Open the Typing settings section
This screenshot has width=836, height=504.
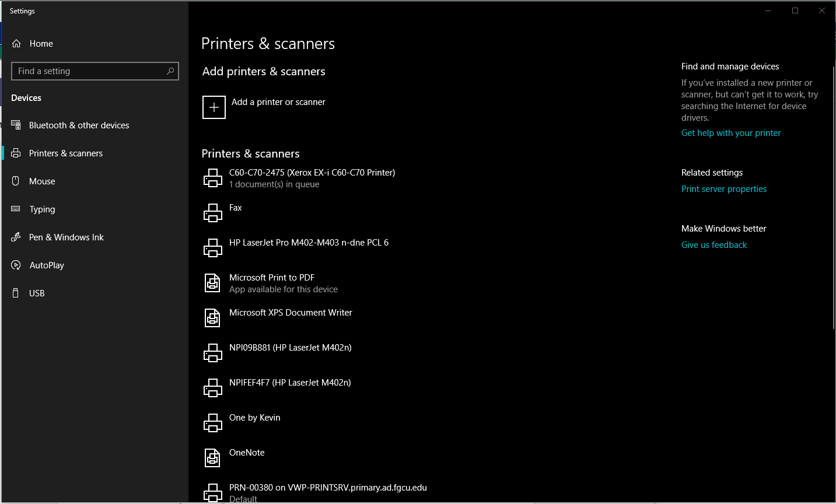42,209
